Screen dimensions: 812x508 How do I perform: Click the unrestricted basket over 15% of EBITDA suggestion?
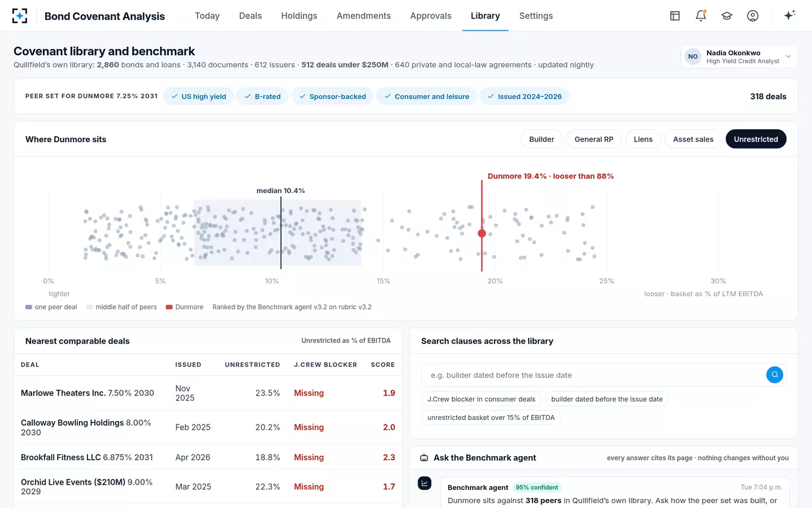[491, 418]
